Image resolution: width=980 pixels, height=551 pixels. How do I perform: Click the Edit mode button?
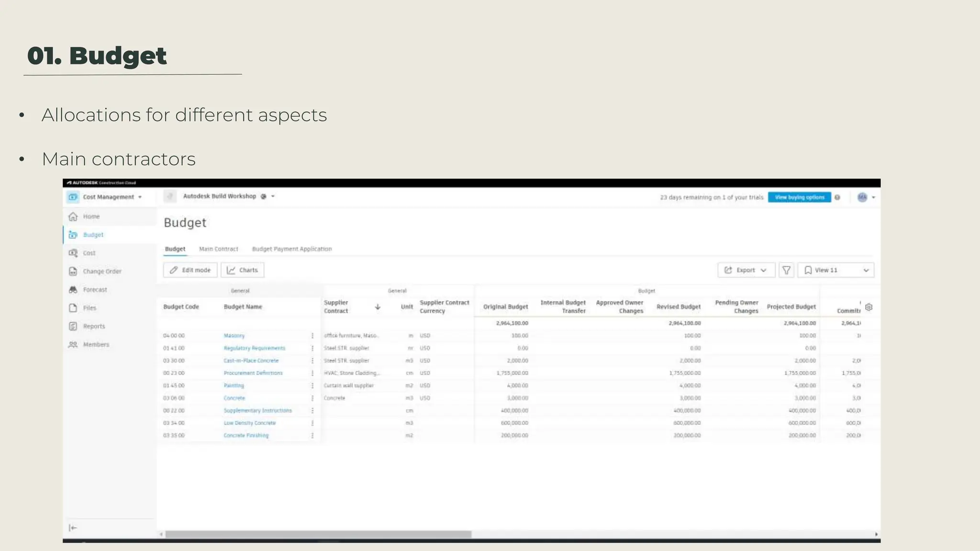(190, 270)
